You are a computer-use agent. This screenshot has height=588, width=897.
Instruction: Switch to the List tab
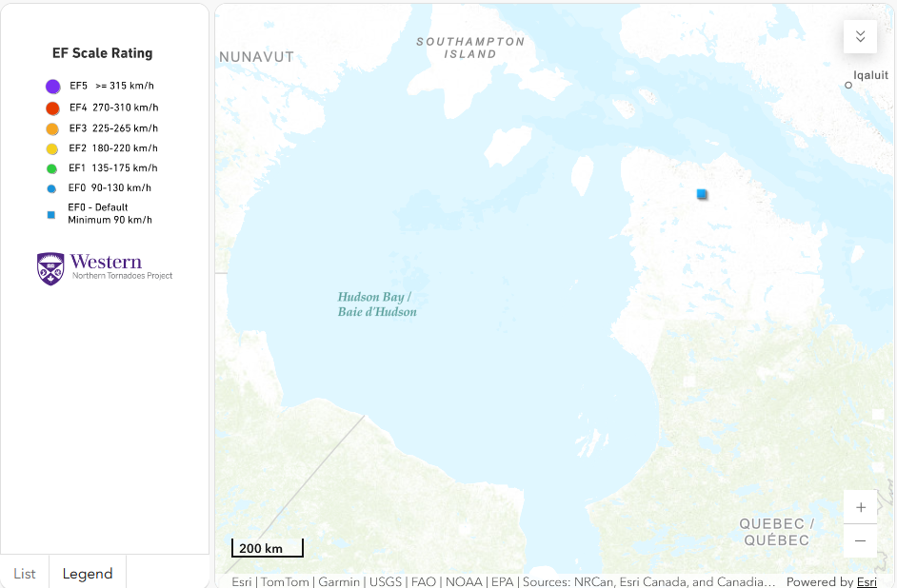point(25,573)
